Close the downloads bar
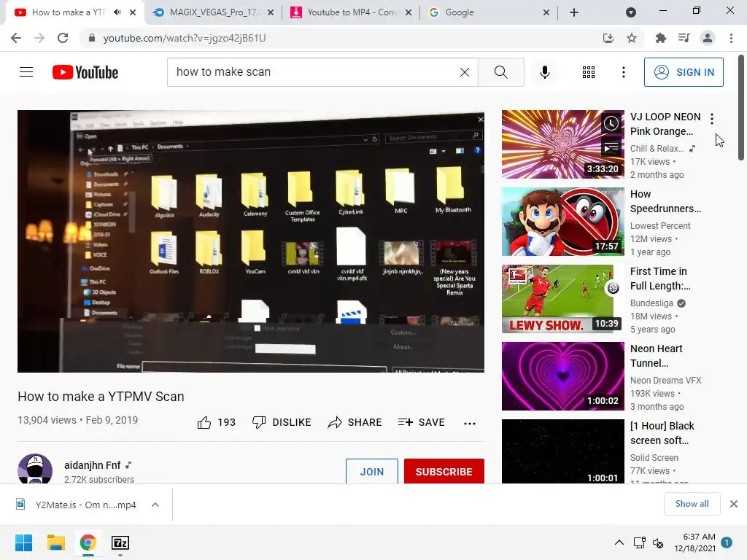Viewport: 747px width, 560px height. click(734, 504)
